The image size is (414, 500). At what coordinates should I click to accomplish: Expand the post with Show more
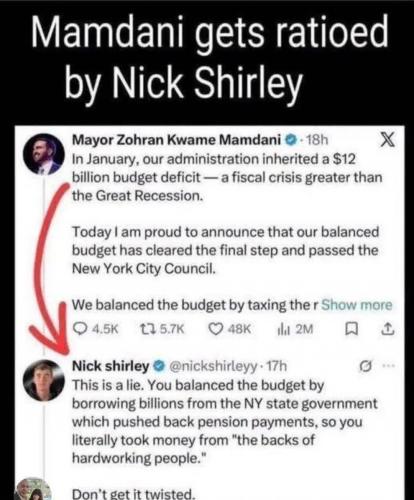[357, 305]
